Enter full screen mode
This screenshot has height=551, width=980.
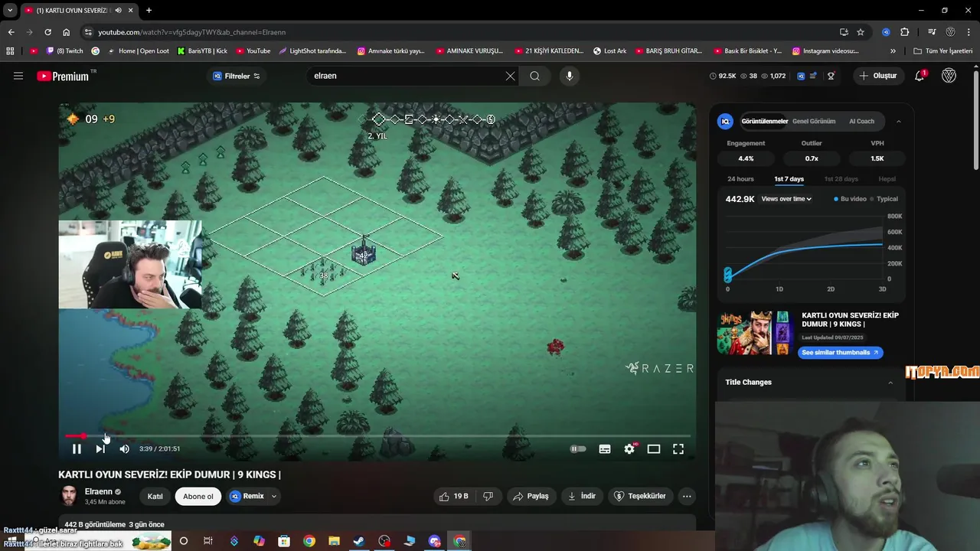[x=678, y=449]
